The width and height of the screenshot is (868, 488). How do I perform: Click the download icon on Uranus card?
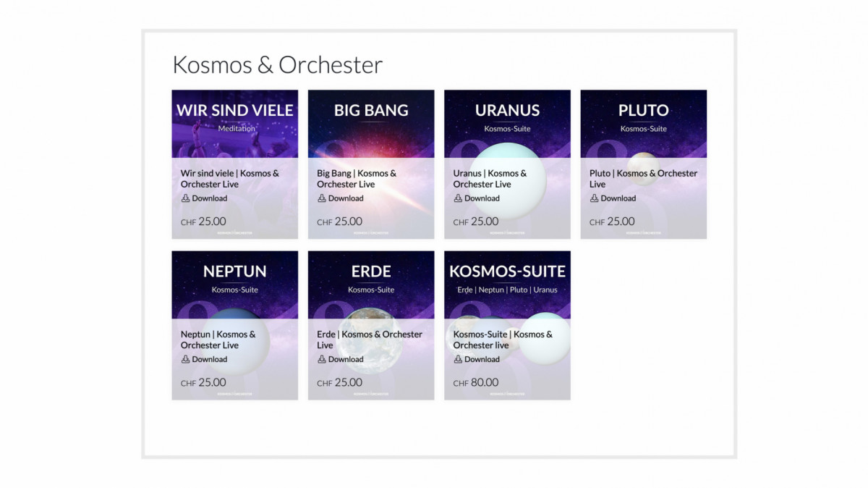[x=458, y=198]
